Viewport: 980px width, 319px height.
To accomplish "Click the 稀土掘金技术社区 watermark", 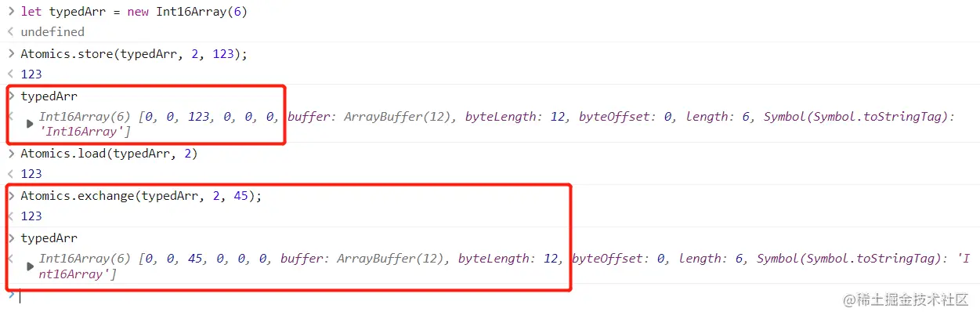I will point(906,299).
